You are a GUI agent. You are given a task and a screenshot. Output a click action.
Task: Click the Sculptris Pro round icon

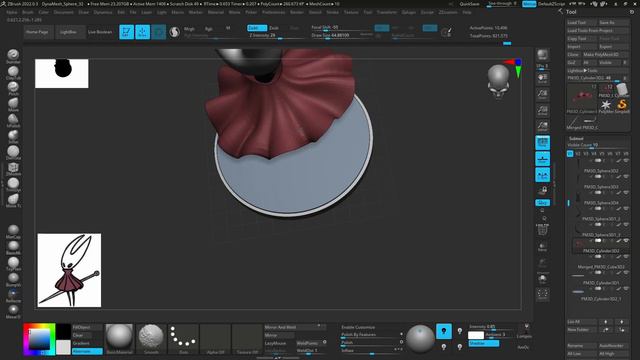coord(174,32)
